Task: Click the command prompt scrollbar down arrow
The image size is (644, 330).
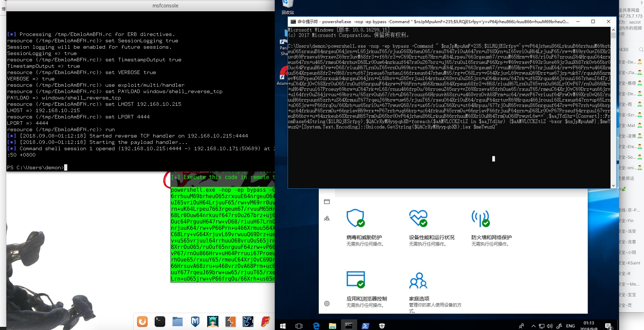Action: point(613,185)
